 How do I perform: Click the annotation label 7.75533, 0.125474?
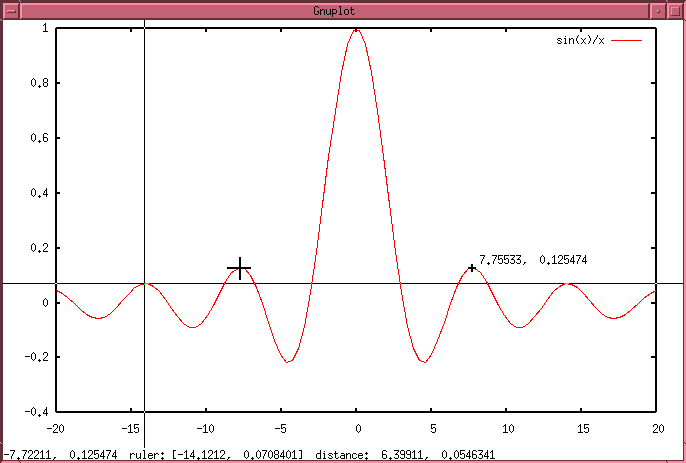tap(533, 260)
